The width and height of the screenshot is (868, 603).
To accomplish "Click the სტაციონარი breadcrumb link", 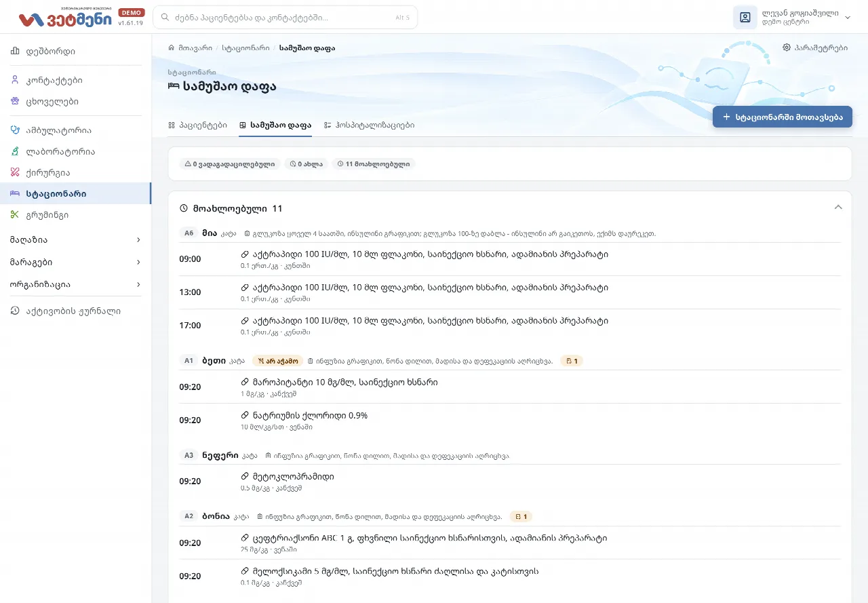I will click(245, 48).
